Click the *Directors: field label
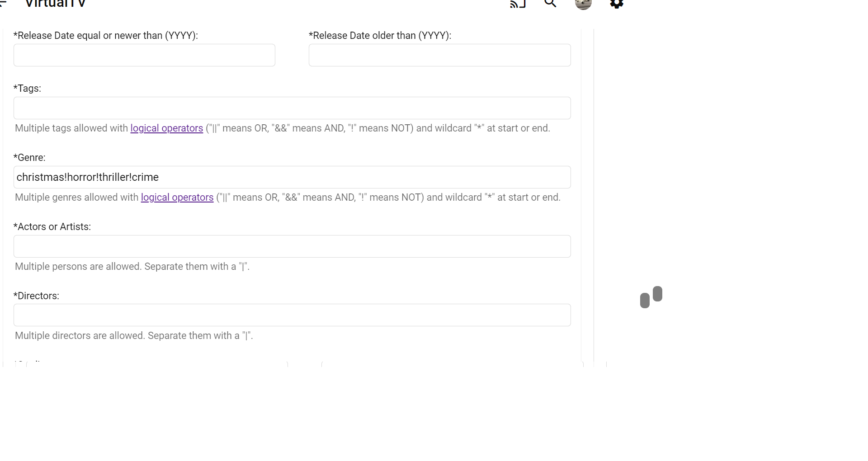The image size is (868, 461). (x=36, y=296)
